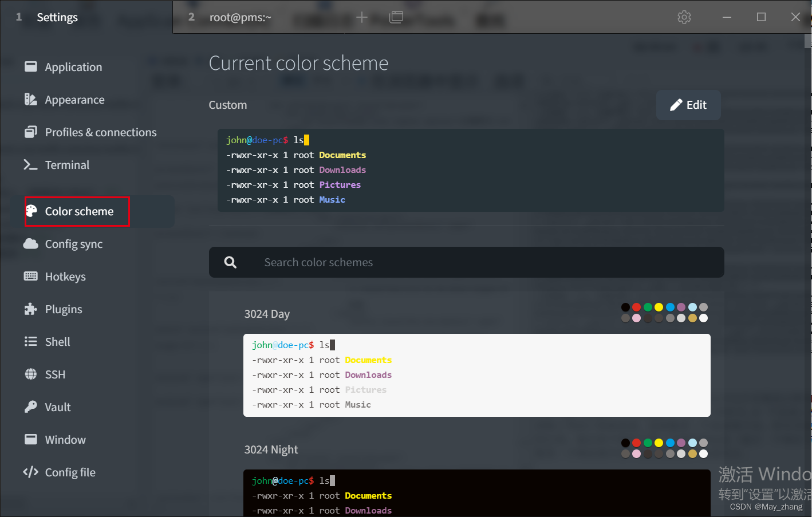Open the Config file section

pyautogui.click(x=70, y=472)
